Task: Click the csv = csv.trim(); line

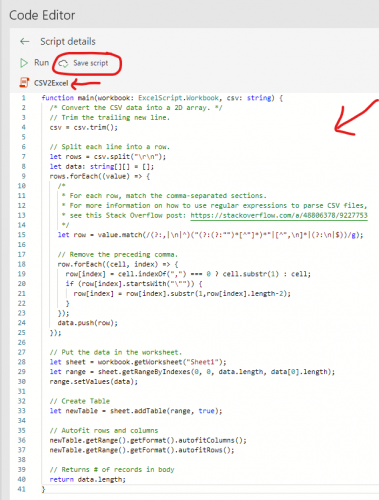Action: pos(84,127)
